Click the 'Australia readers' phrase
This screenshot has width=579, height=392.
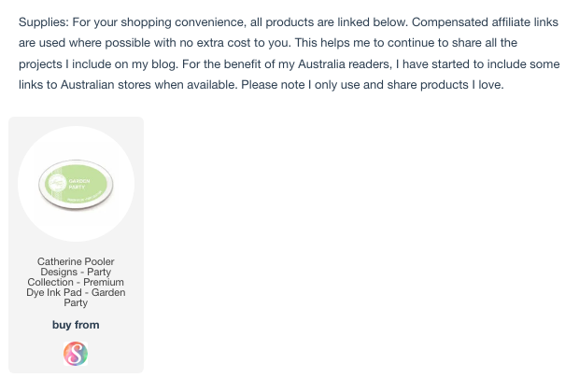(343, 64)
